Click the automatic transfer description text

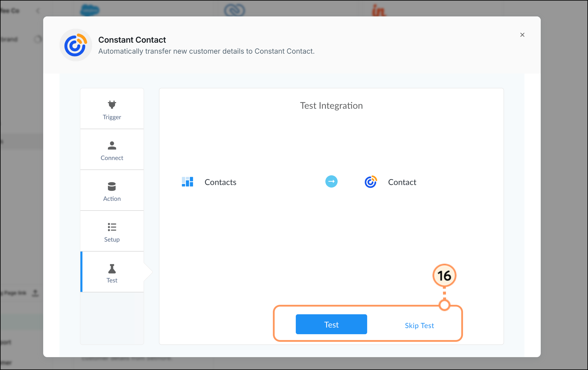206,51
